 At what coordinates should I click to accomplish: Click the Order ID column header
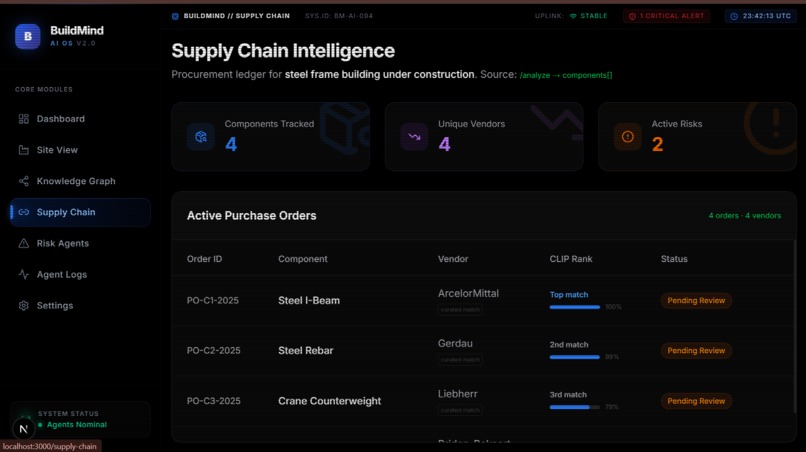tap(205, 259)
